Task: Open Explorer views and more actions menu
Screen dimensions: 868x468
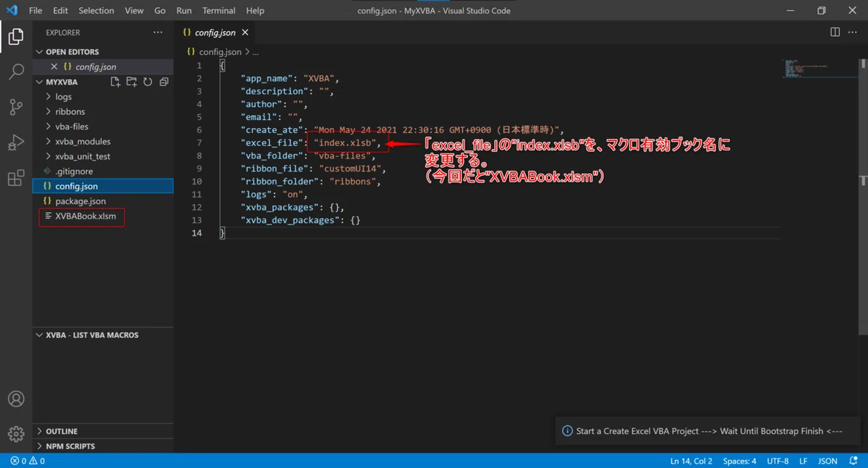Action: click(x=158, y=33)
